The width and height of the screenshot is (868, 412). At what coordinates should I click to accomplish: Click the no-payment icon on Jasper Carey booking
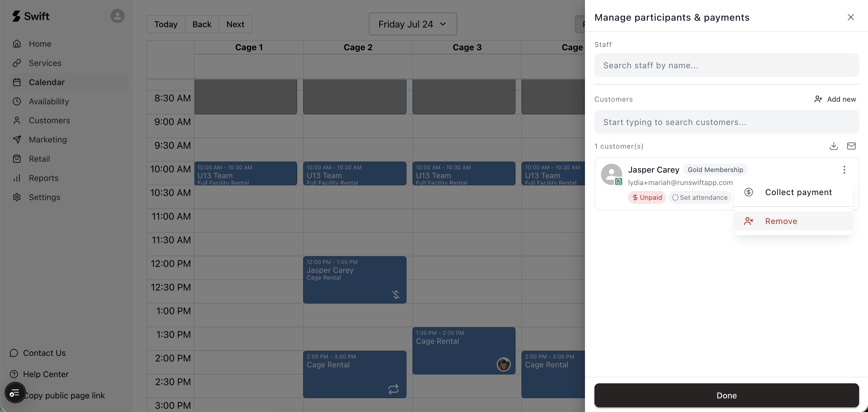(396, 294)
